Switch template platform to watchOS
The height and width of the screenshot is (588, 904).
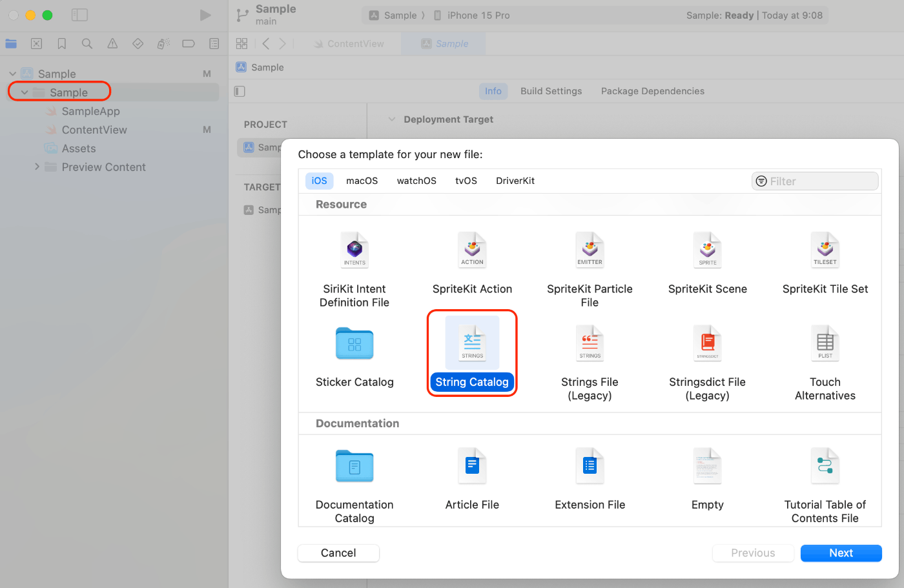point(416,181)
